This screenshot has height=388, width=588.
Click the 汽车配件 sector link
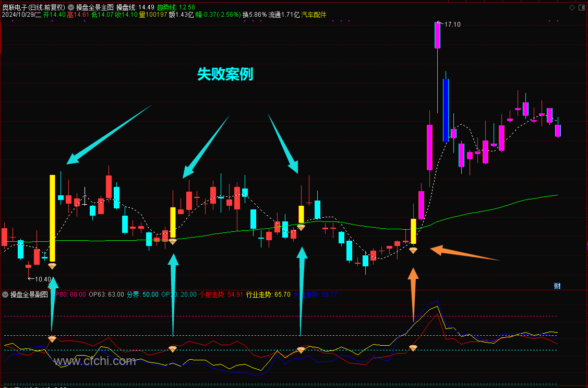coord(314,15)
